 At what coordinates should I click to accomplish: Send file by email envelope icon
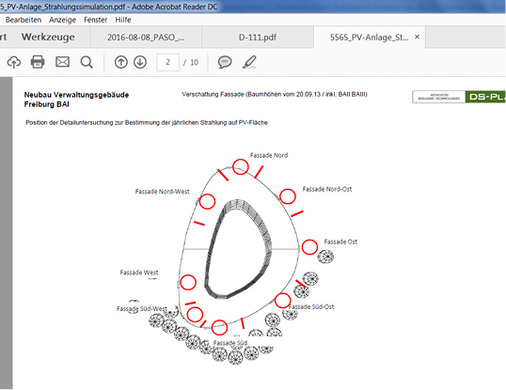[x=62, y=62]
